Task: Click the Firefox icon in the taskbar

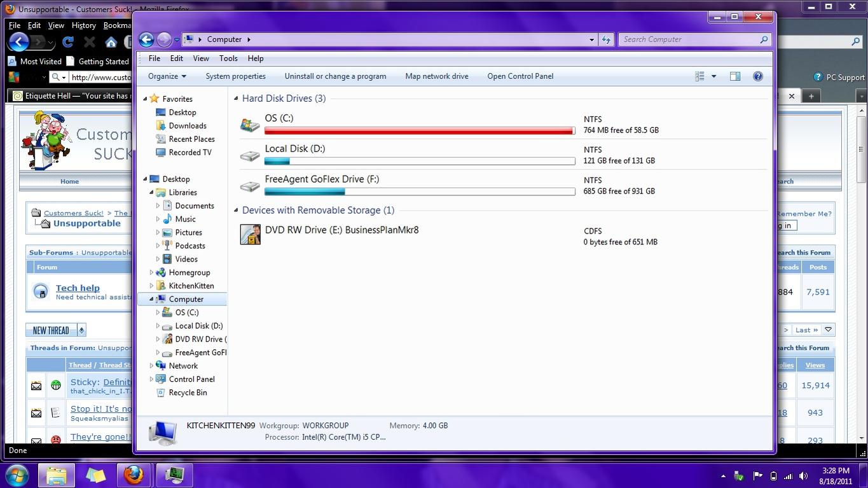Action: pos(134,475)
